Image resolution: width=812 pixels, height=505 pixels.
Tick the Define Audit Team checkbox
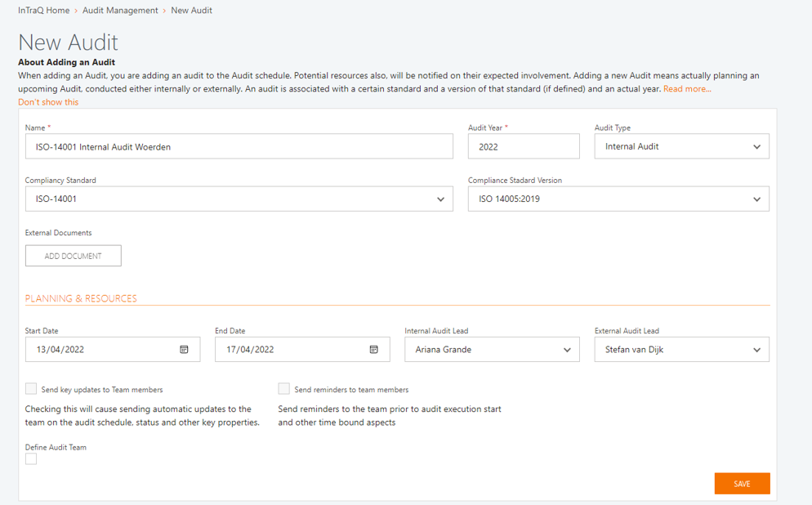coord(31,459)
